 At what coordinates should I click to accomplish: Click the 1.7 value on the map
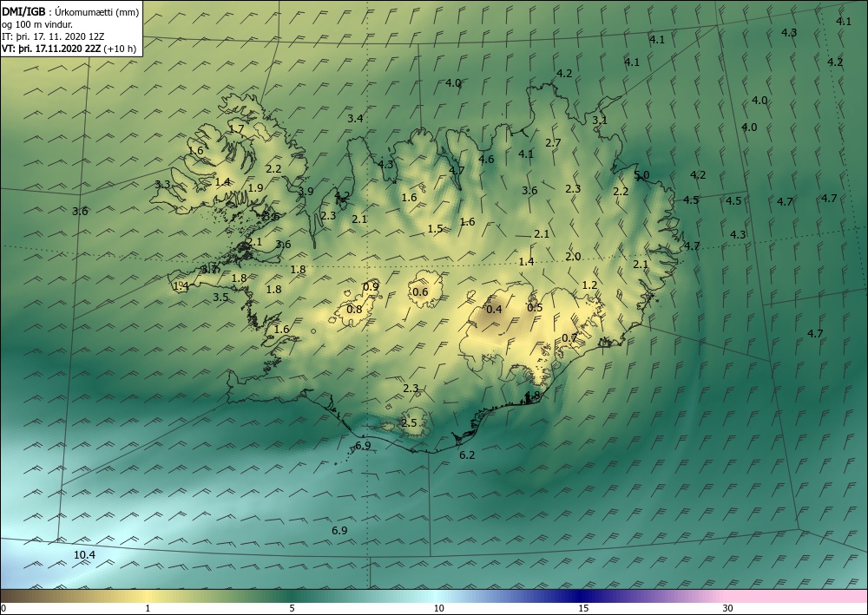(x=236, y=129)
